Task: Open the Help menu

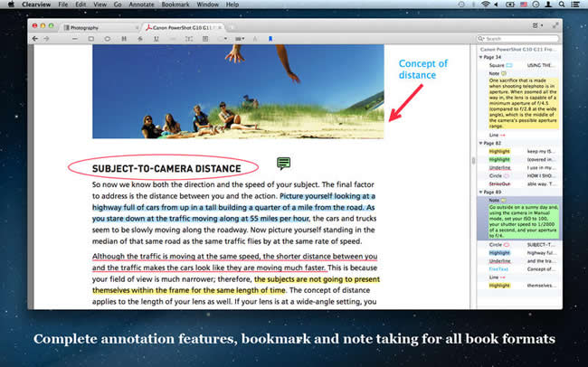Action: tap(232, 5)
